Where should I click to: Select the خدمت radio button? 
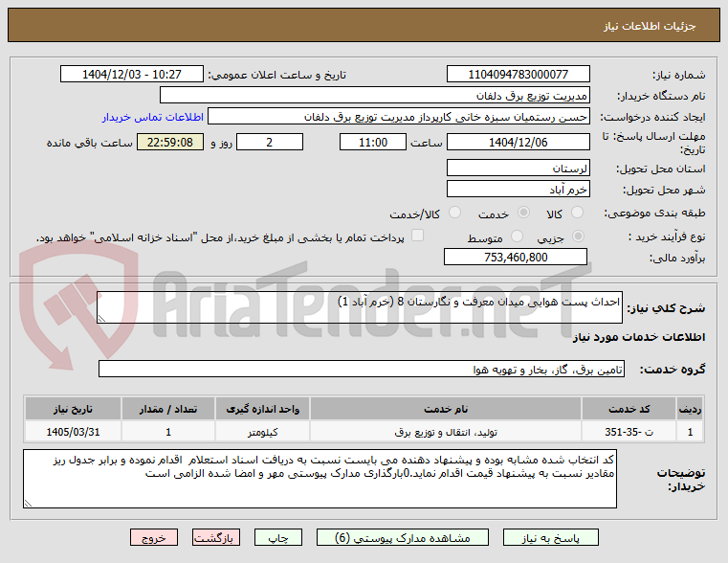pos(523,213)
